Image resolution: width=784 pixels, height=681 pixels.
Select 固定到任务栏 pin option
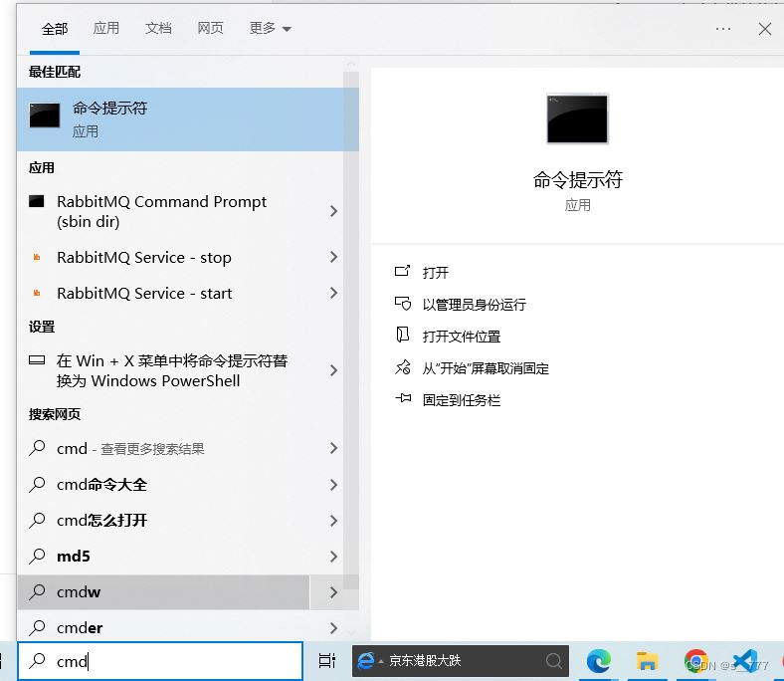461,400
